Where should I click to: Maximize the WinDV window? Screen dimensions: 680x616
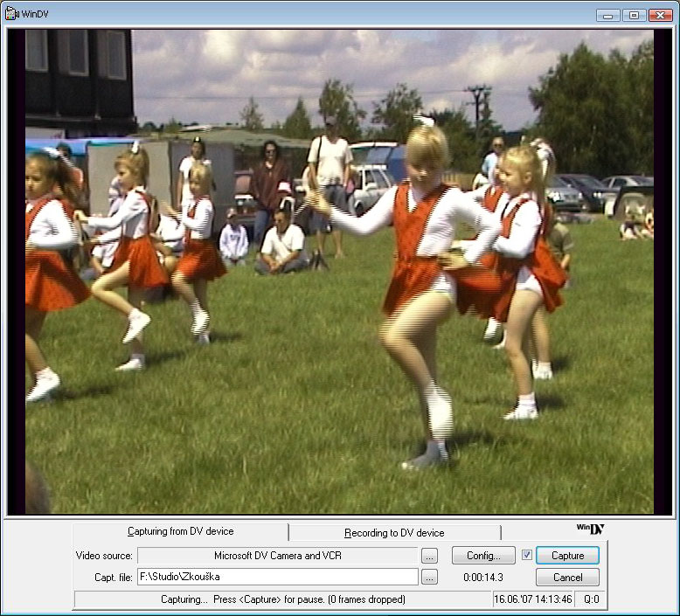(x=634, y=16)
